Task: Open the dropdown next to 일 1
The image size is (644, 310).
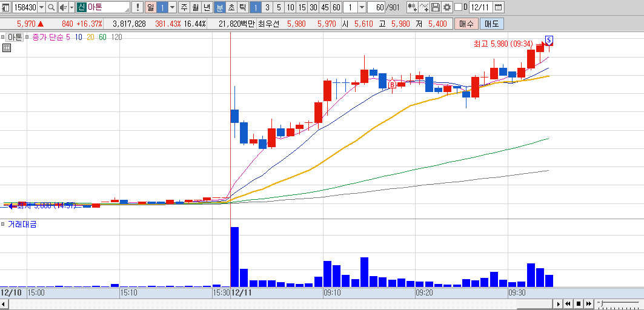Action: tap(173, 7)
